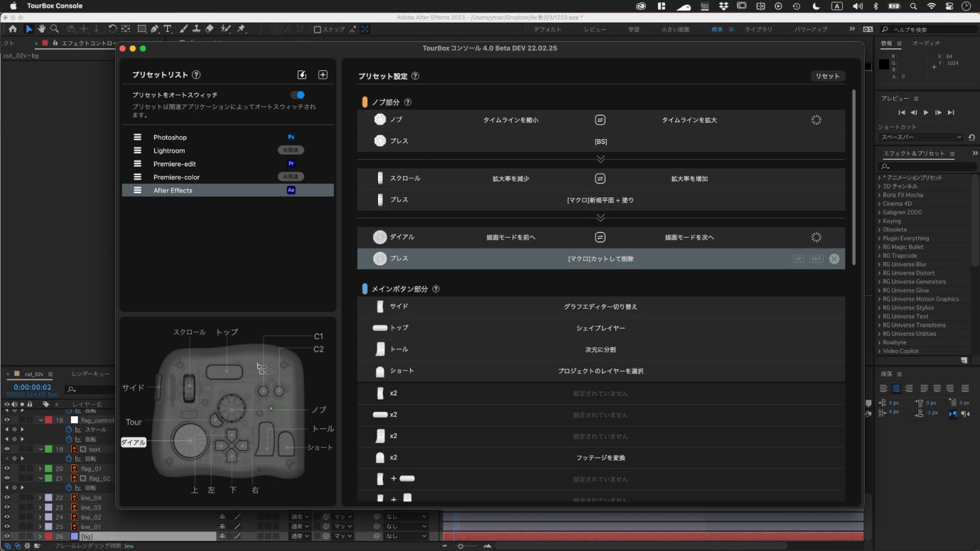Click swap icon in the ダイアル row
Image resolution: width=980 pixels, height=551 pixels.
[600, 237]
